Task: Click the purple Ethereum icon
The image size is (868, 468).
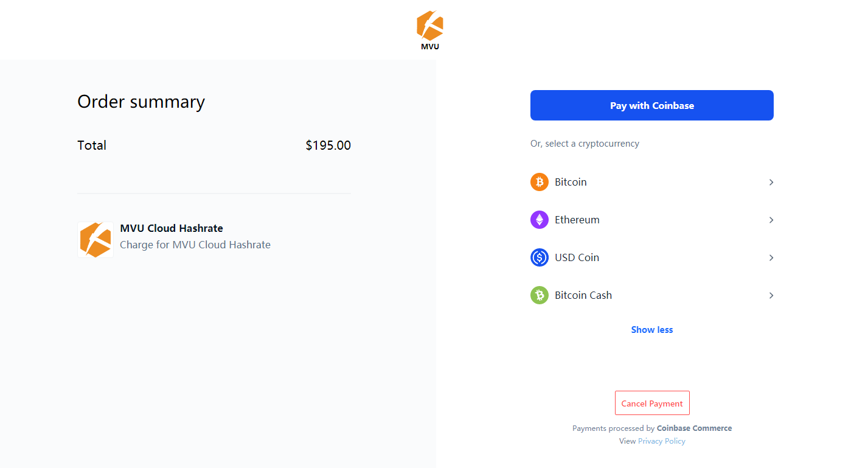Action: click(x=540, y=220)
